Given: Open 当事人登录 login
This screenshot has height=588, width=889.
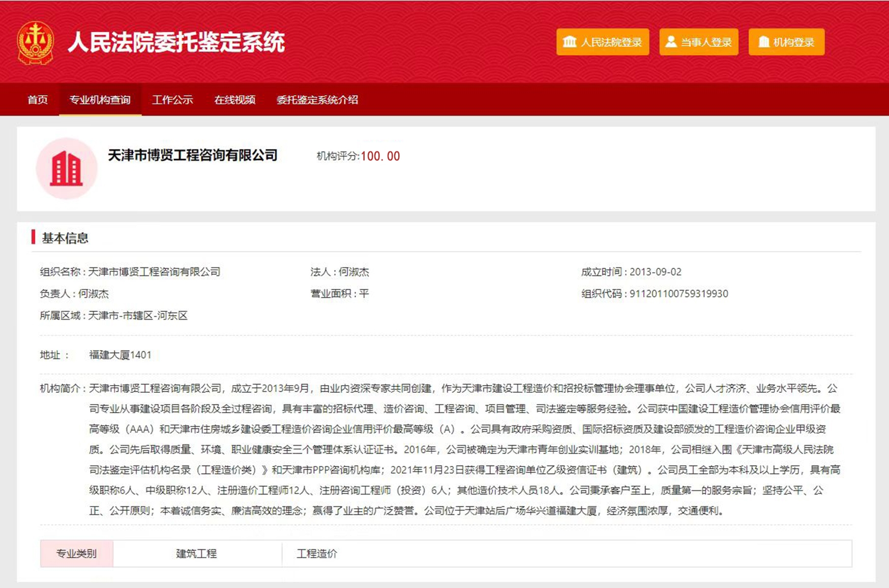Looking at the screenshot, I should pos(699,42).
